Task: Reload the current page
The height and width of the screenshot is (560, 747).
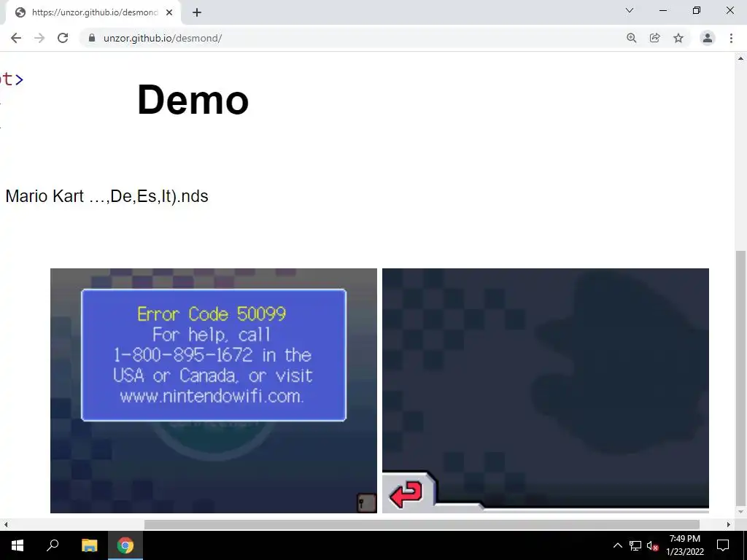Action: (x=63, y=38)
